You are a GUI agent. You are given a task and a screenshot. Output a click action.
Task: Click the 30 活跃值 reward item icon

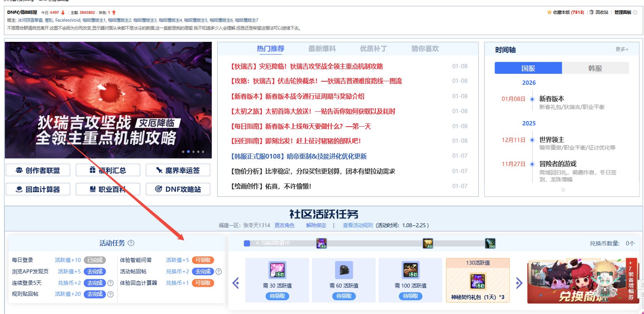[277, 270]
